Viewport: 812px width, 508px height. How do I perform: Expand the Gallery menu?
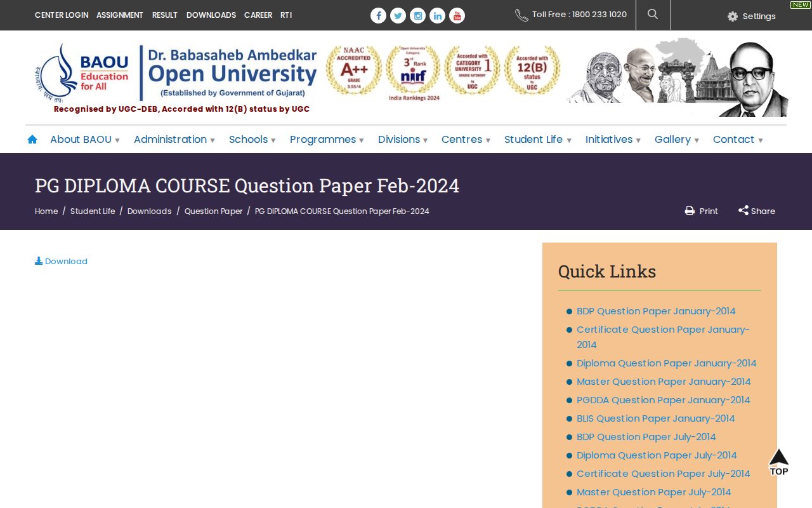pos(677,140)
